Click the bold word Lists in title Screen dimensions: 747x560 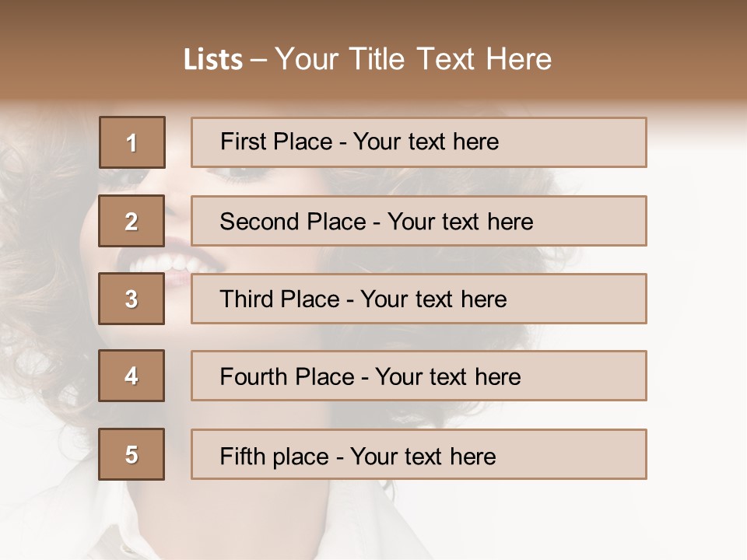213,59
